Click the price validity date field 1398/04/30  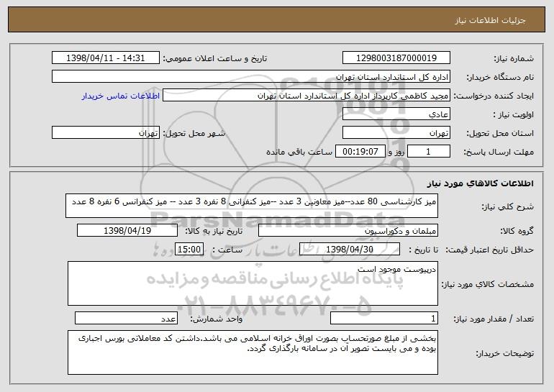(x=350, y=249)
